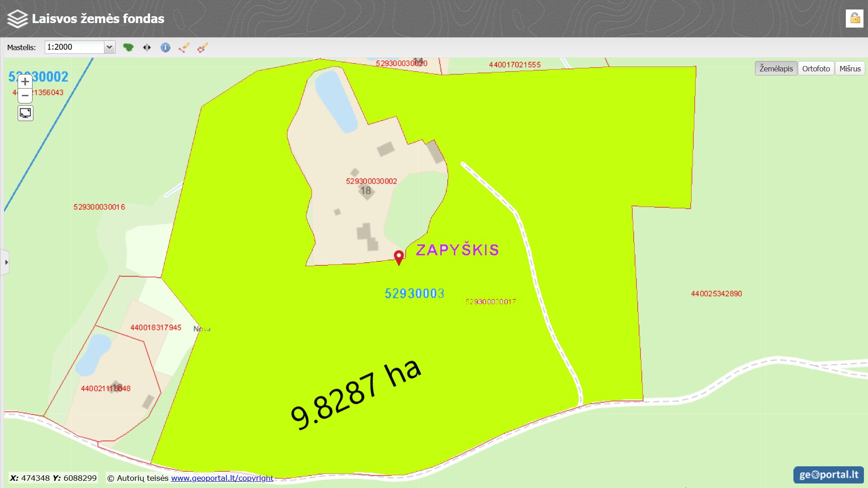Viewport: 868px width, 488px height.
Task: Select the area measurement tool
Action: (202, 47)
